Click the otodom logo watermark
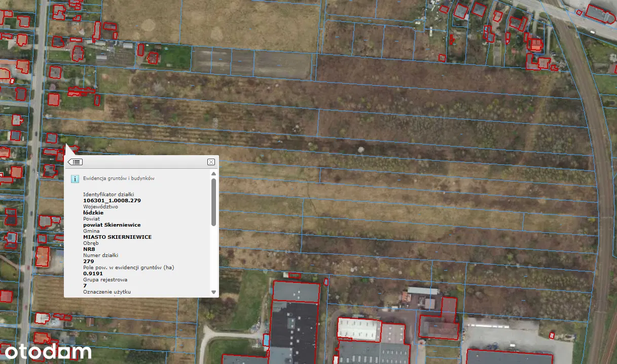Screen dimensions: 617x364 pyautogui.click(x=48, y=351)
